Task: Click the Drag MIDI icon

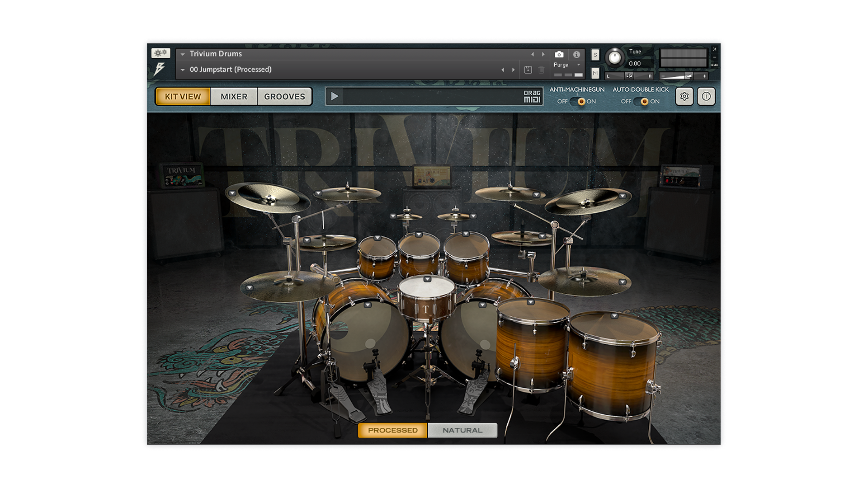Action: click(x=532, y=96)
